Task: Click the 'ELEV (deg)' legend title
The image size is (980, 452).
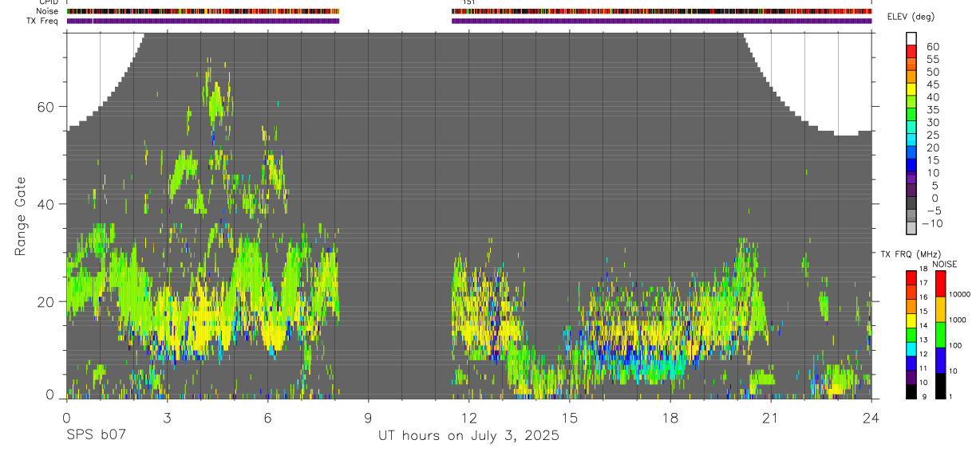Action: pyautogui.click(x=911, y=17)
